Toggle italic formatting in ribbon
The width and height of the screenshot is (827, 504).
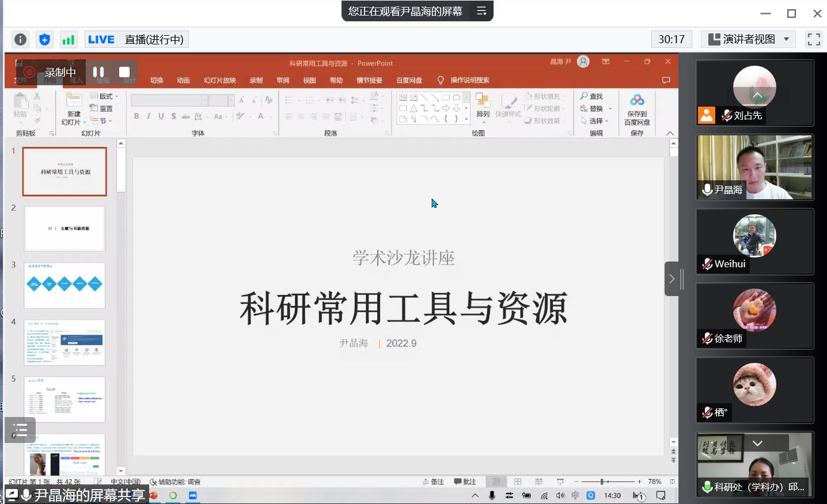149,116
